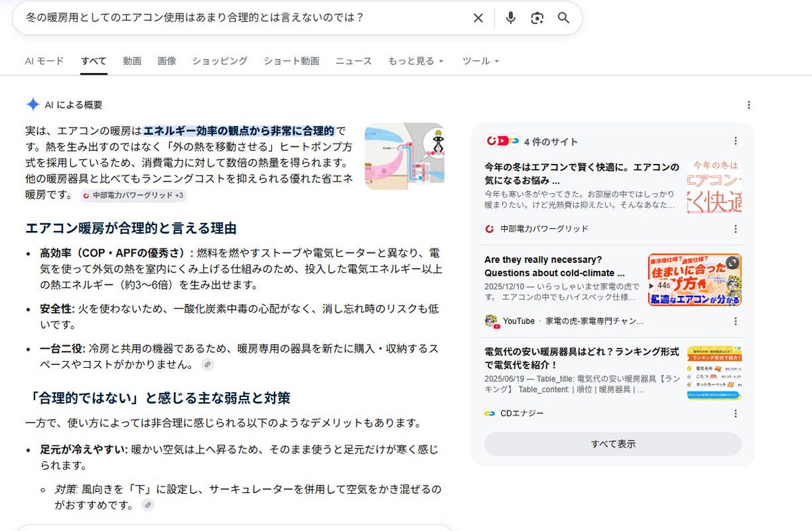Open link icon after サーキュレーター 対策 text
This screenshot has width=812, height=531.
point(148,505)
